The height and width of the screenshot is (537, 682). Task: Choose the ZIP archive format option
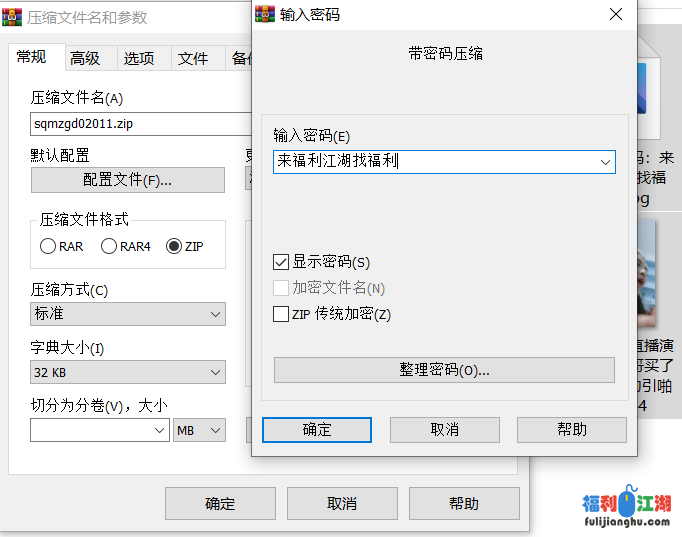point(175,246)
